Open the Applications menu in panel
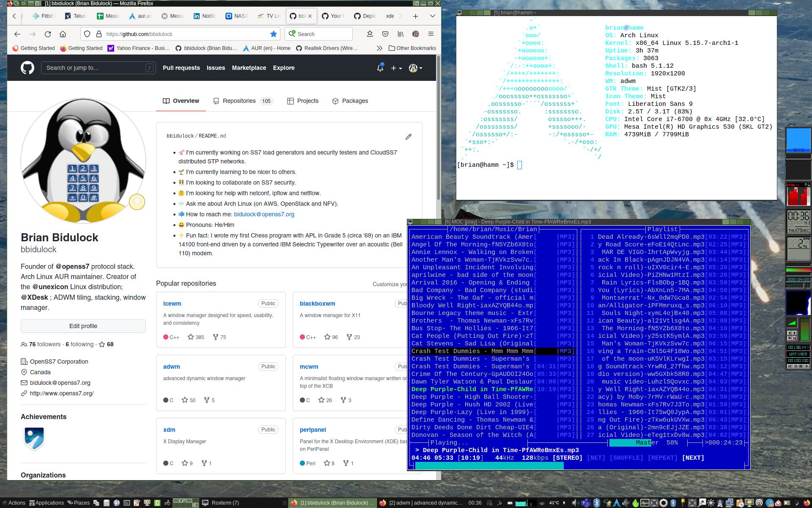 coord(47,503)
